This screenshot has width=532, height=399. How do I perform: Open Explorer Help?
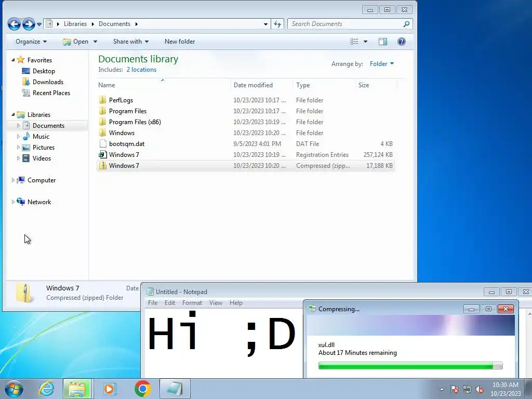402,42
